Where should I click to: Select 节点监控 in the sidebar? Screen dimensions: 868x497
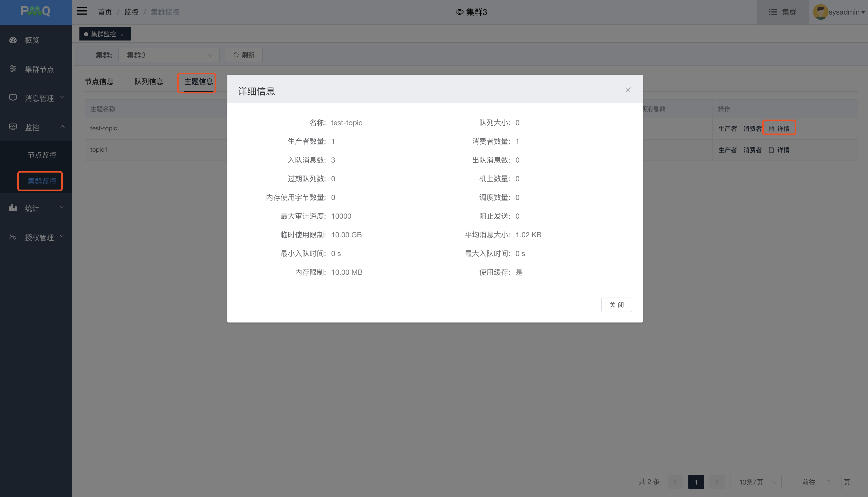[x=42, y=155]
